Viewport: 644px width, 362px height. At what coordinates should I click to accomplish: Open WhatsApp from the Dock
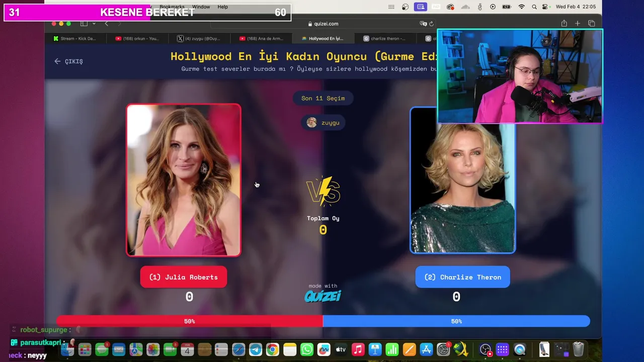pos(306,349)
